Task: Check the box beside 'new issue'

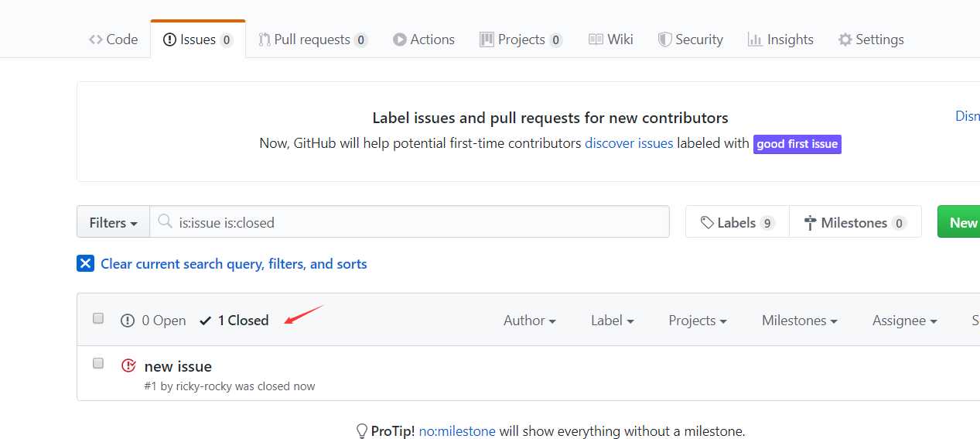Action: click(98, 363)
